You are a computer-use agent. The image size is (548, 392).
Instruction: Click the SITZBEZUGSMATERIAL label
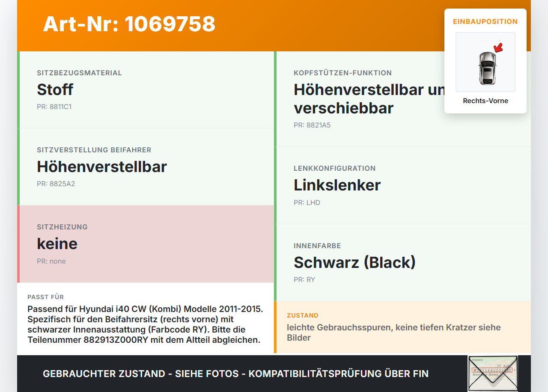[x=79, y=73]
